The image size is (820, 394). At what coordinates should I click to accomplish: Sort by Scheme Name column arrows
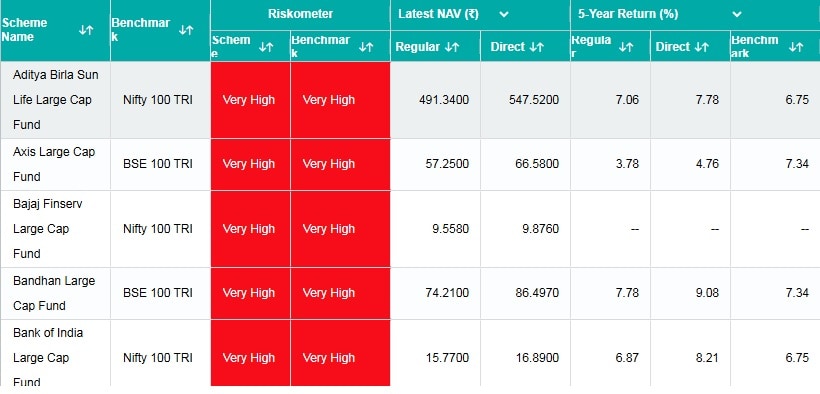(x=86, y=30)
